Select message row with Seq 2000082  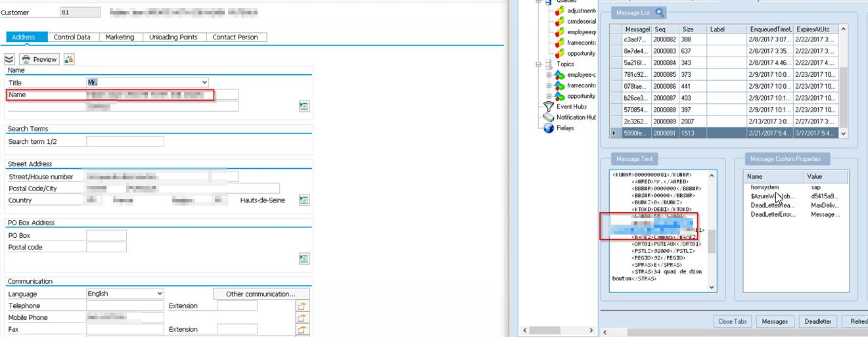pyautogui.click(x=725, y=39)
